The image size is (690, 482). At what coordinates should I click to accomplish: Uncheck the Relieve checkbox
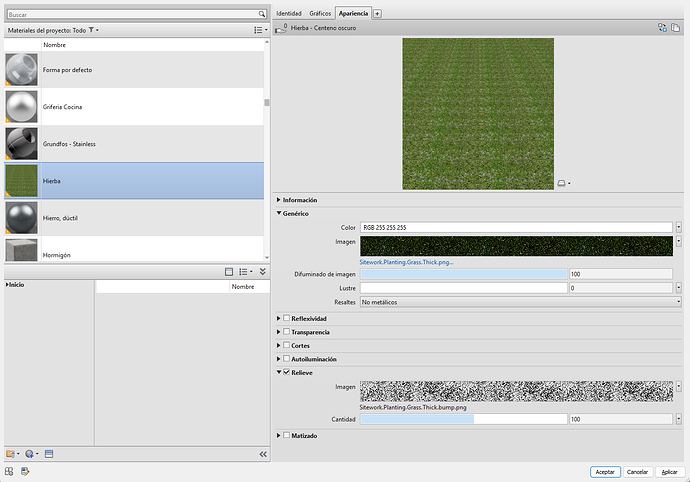pos(286,372)
